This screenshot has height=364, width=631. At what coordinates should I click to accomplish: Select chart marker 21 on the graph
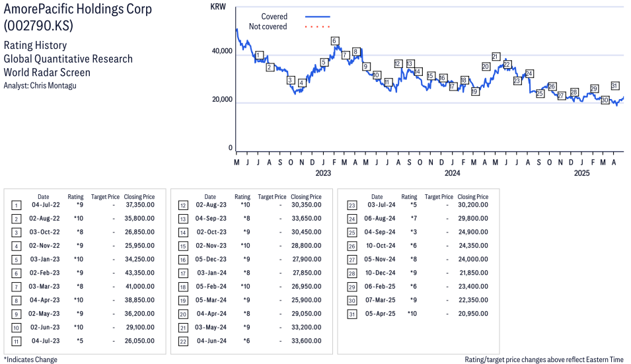[x=496, y=57]
